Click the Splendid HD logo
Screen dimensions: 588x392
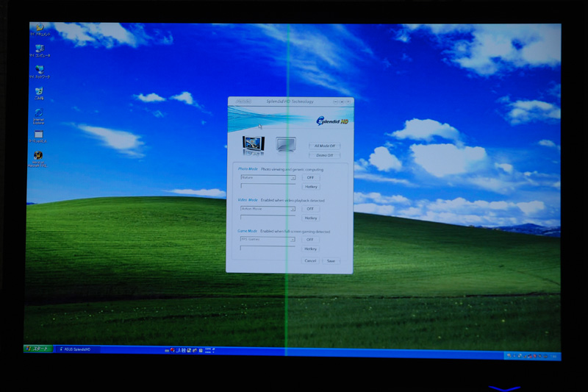tap(332, 121)
